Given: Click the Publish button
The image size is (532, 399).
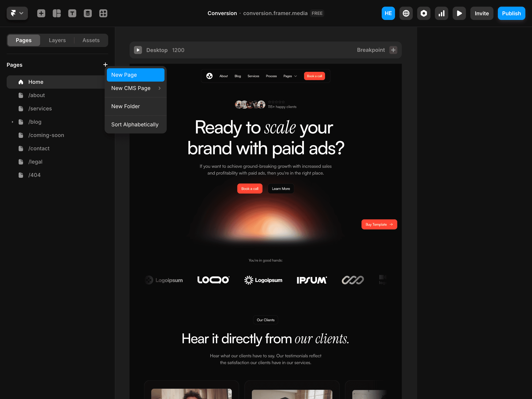Looking at the screenshot, I should [x=511, y=13].
